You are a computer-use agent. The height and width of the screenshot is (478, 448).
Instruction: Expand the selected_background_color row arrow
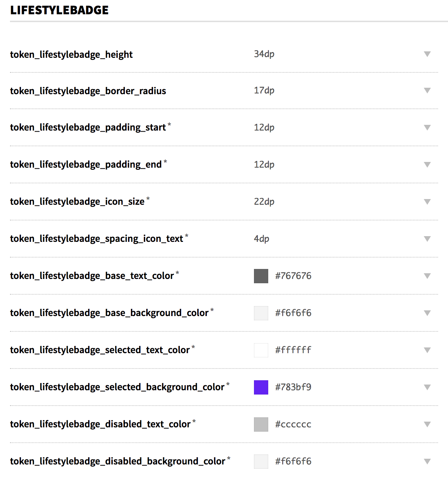[427, 387]
